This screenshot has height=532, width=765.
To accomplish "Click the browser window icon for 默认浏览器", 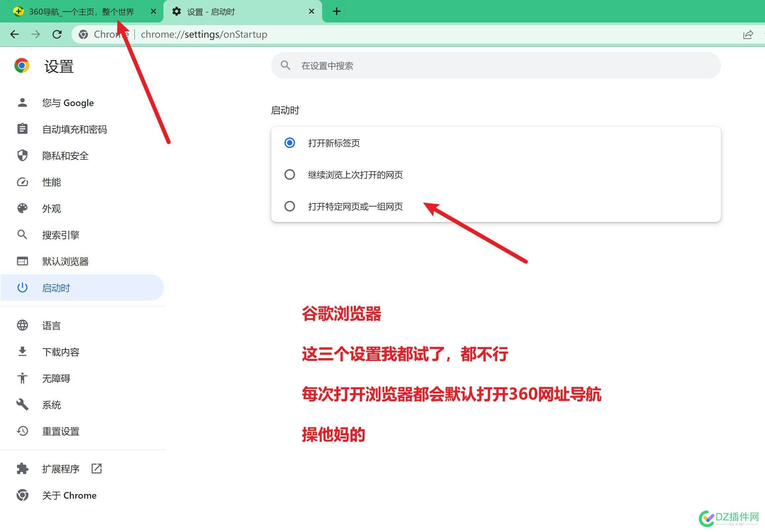I will (22, 261).
